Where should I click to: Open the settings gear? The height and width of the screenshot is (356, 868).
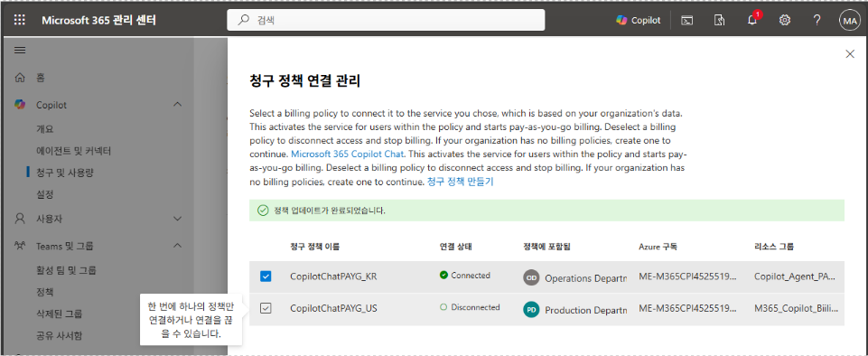pos(784,21)
